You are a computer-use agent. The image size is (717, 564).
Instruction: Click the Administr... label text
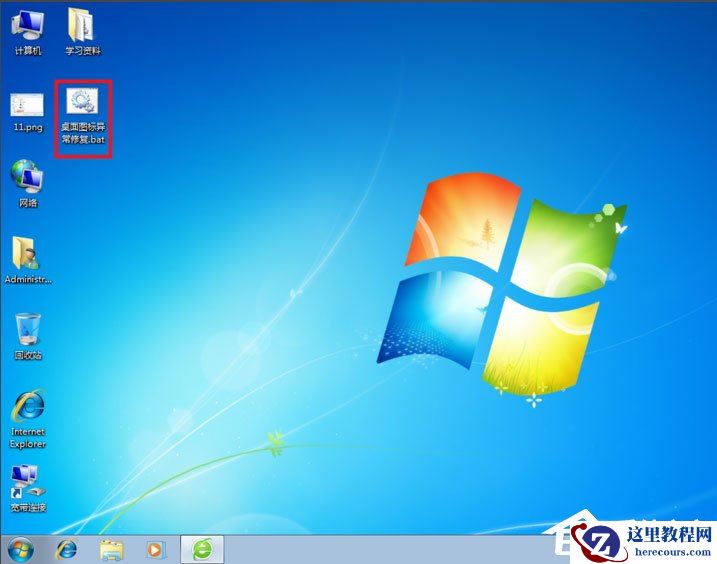28,279
